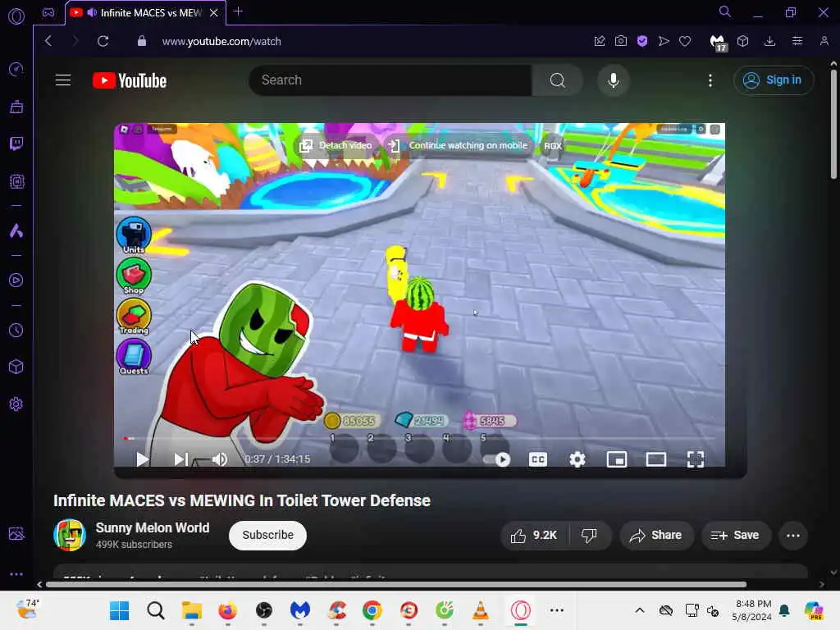The width and height of the screenshot is (840, 630).
Task: Go to the YouTube home logo
Action: point(130,80)
